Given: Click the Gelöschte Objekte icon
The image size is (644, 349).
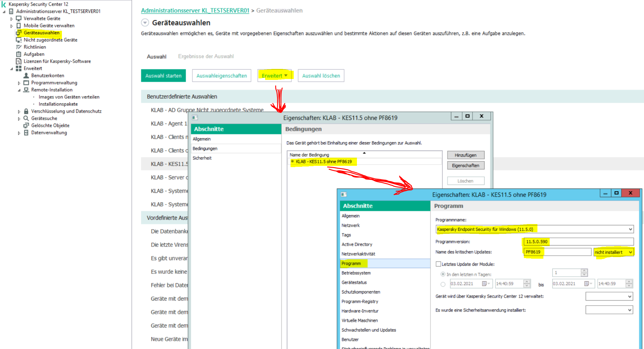Looking at the screenshot, I should click(26, 125).
